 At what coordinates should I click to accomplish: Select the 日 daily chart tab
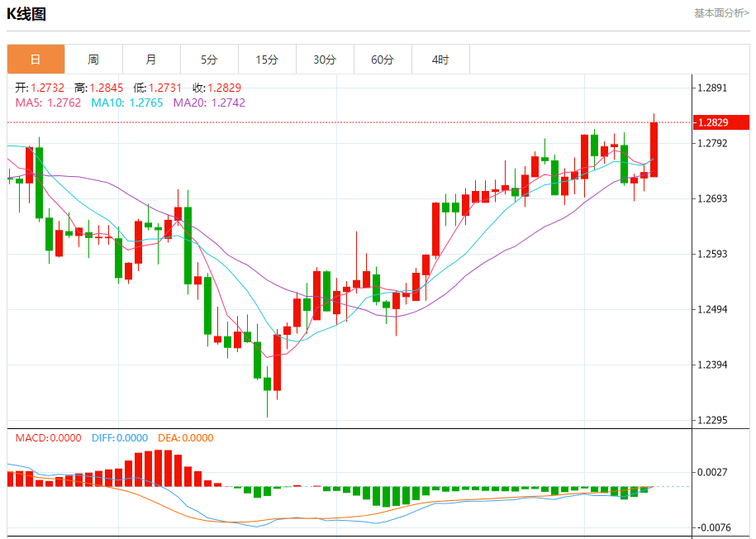(36, 60)
